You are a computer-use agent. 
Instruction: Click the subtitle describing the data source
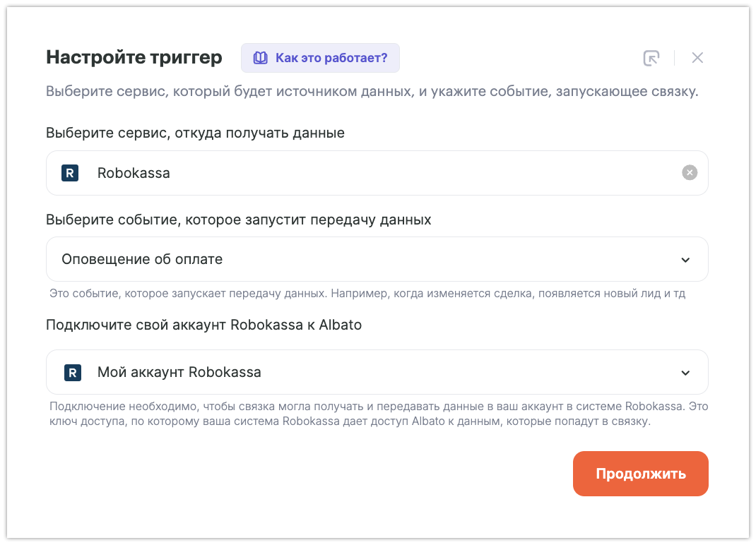tap(372, 92)
